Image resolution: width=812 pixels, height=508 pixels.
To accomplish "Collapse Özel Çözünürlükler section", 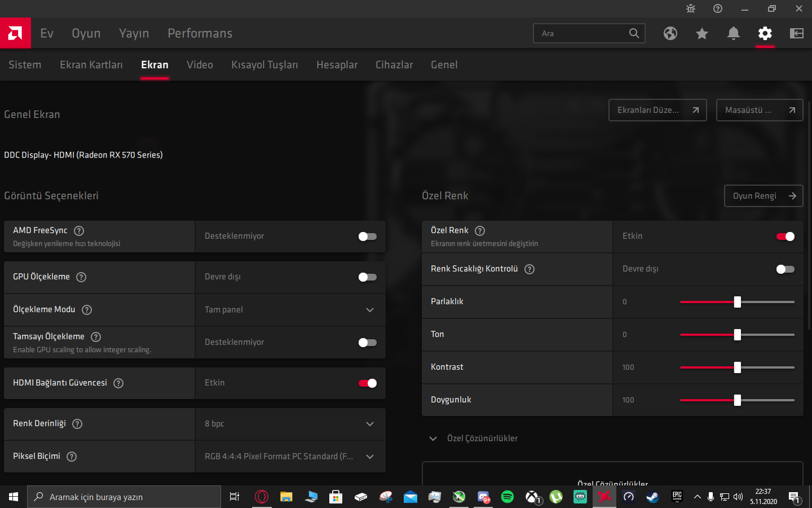I will (x=433, y=439).
